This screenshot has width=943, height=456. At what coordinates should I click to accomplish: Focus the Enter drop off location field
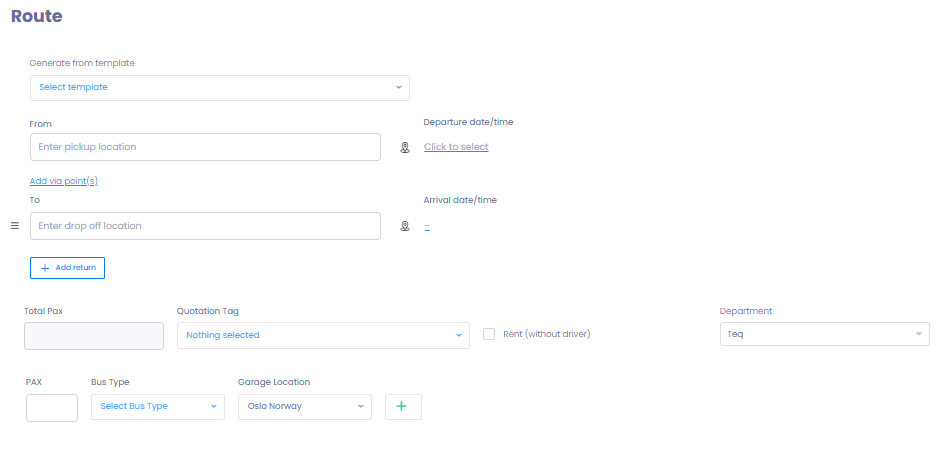205,226
